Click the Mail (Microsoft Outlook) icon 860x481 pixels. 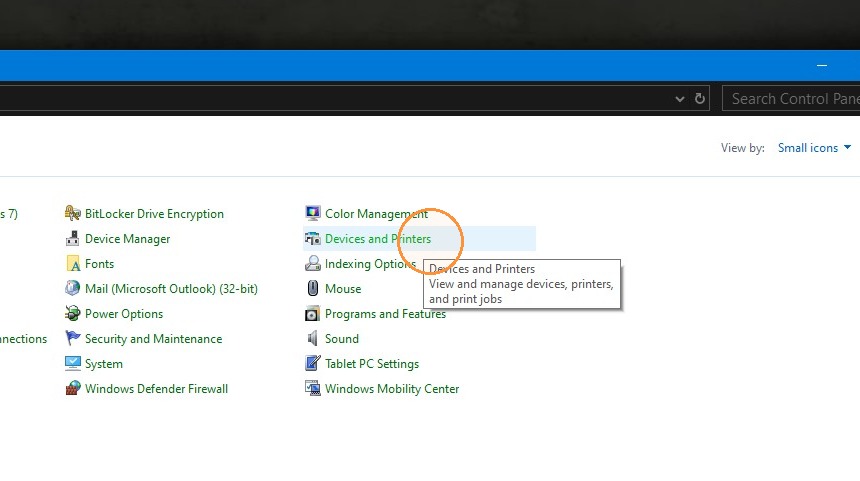point(72,288)
